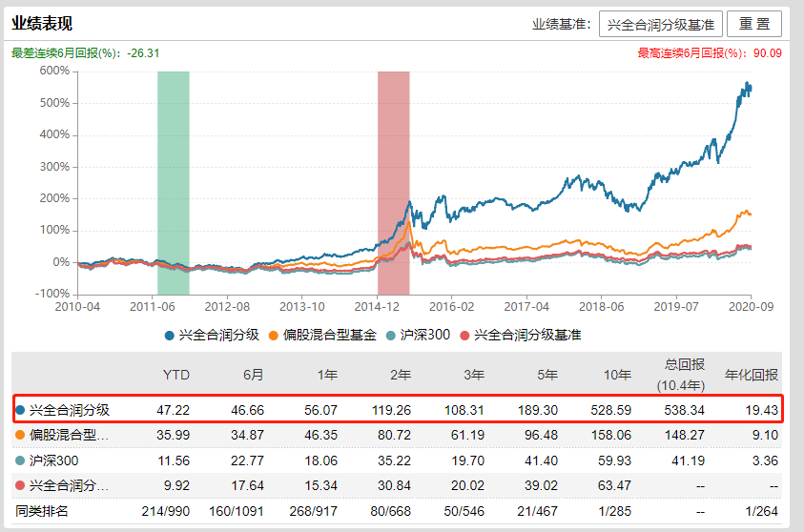Click the 19.43 annualized return value
The width and height of the screenshot is (804, 532).
tap(762, 411)
